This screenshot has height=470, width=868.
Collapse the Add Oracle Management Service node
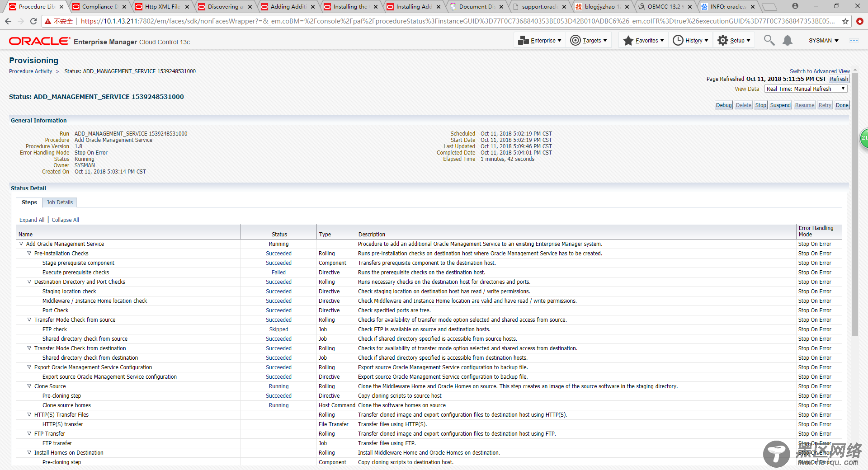[x=21, y=244]
